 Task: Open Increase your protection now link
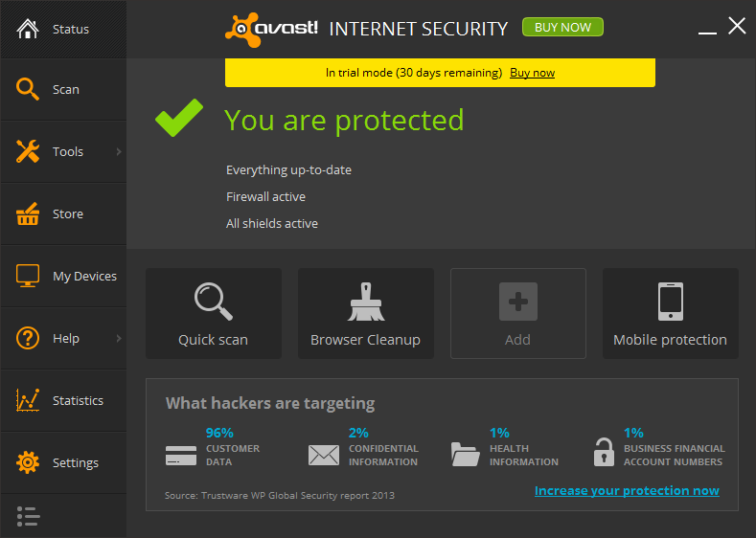pos(627,491)
